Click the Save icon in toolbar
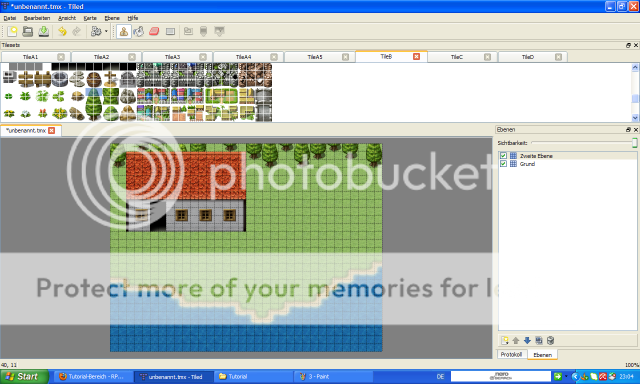640x384 pixels. (44, 31)
